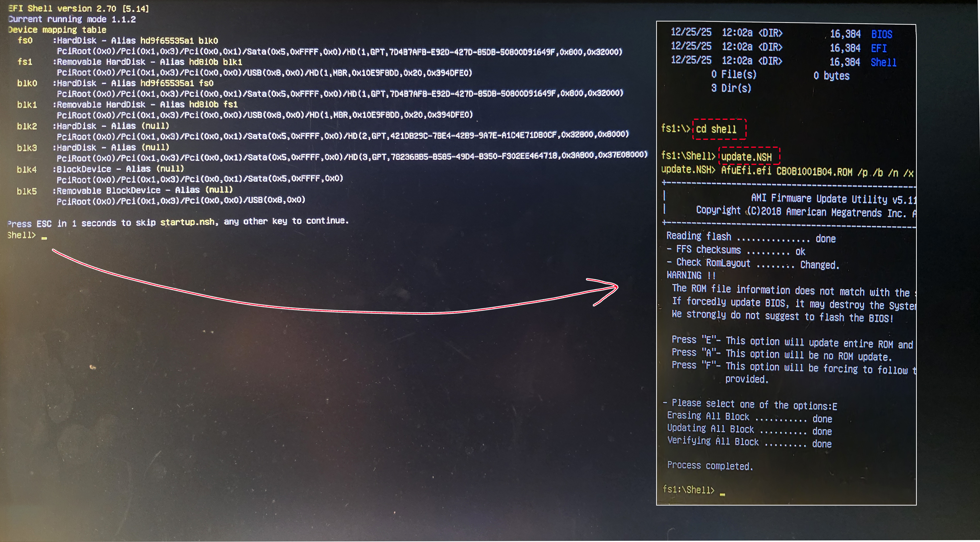Click the blk0 device label
980x542 pixels.
coord(27,83)
